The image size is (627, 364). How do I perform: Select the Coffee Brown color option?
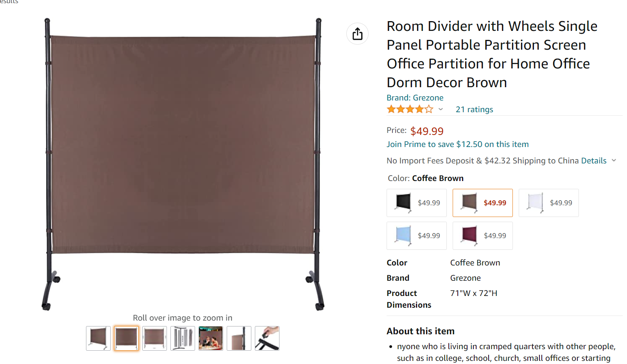pyautogui.click(x=483, y=203)
